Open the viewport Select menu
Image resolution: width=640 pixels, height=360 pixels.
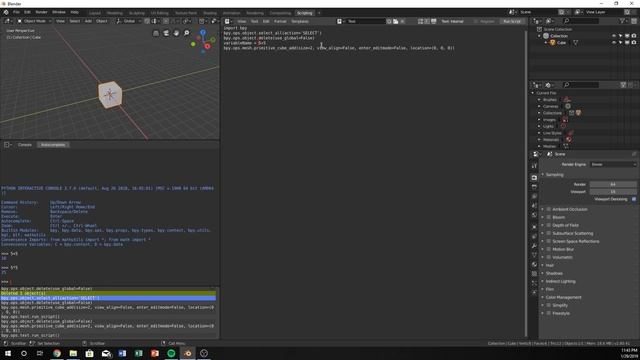(x=75, y=21)
